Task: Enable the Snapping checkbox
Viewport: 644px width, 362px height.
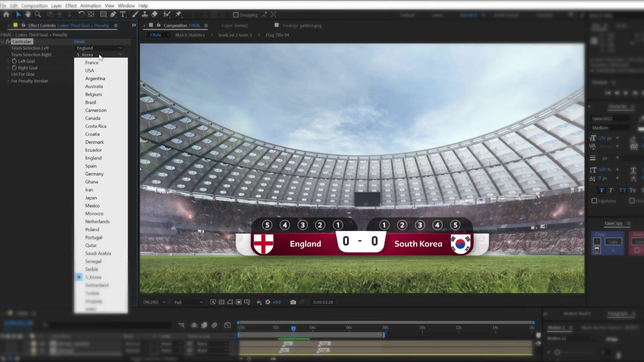Action: coord(236,15)
